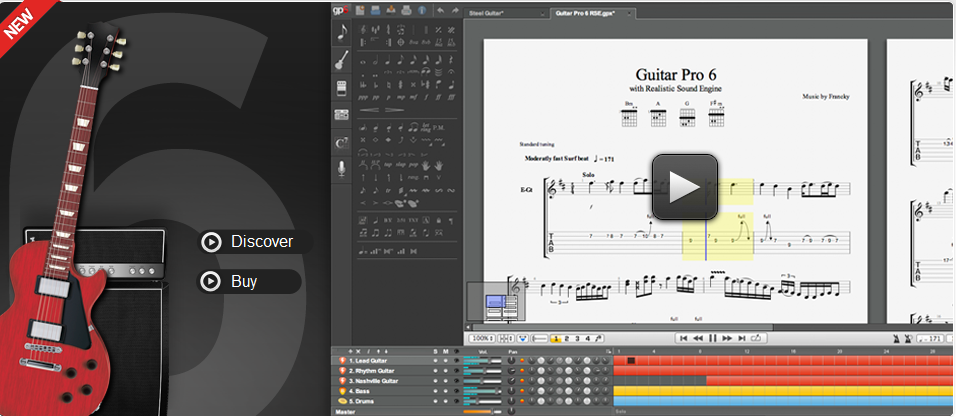Viewport: 956px width, 417px height.
Task: Select the 1. Lead Guitar track
Action: click(368, 361)
